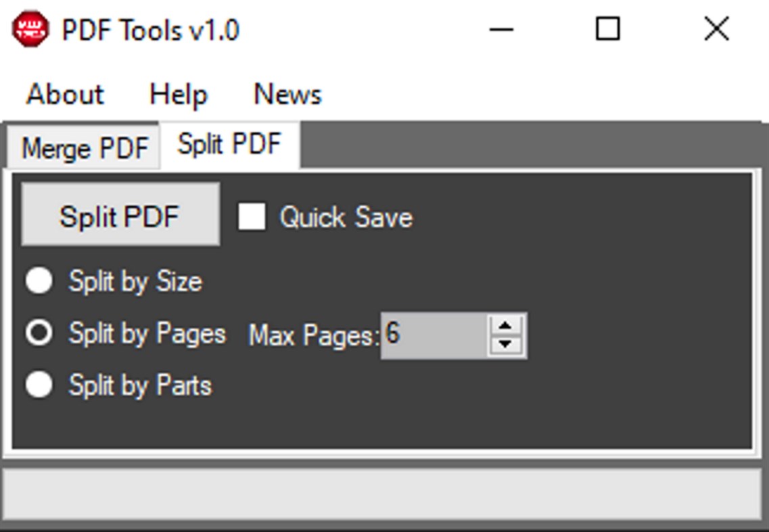Increase Max Pages with the up arrow
Screen dimensions: 769x532
click(505, 326)
